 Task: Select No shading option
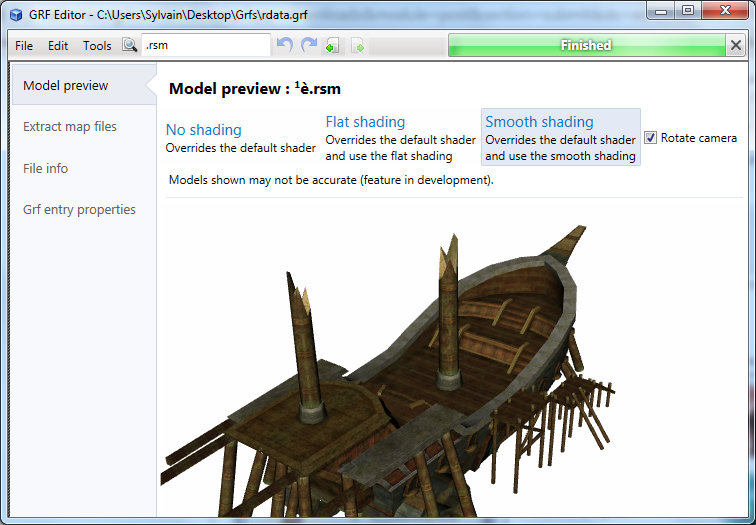point(241,137)
